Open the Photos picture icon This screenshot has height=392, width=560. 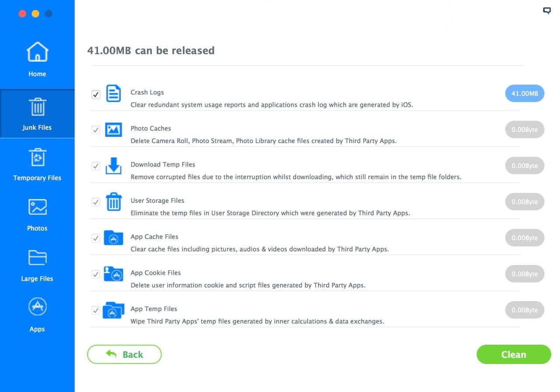(x=37, y=207)
